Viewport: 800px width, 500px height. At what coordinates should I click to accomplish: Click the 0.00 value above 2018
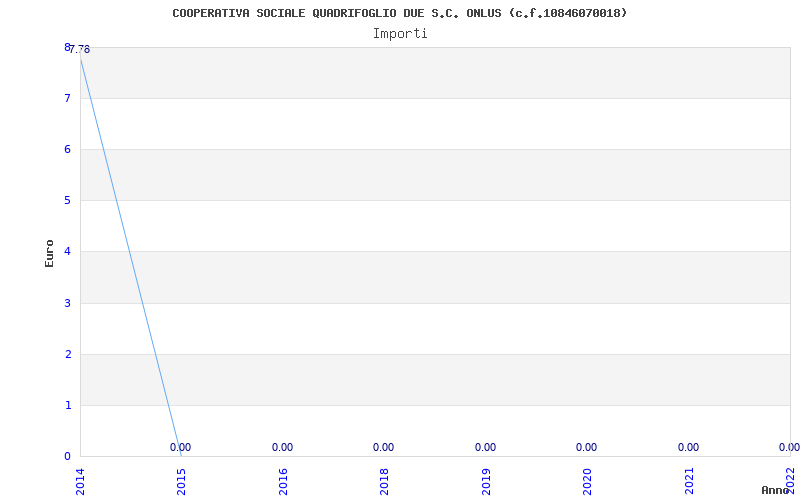[383, 447]
